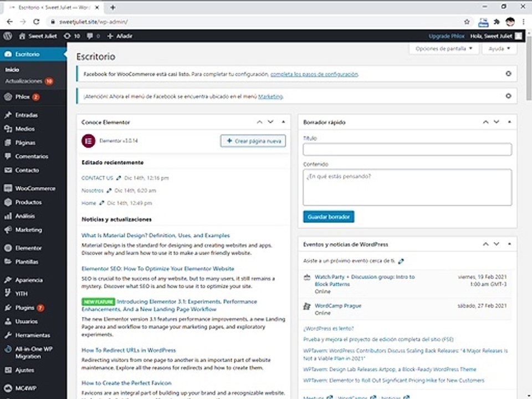Open a new browser tab
Image resolution: width=532 pixels, height=399 pixels.
[x=112, y=7]
